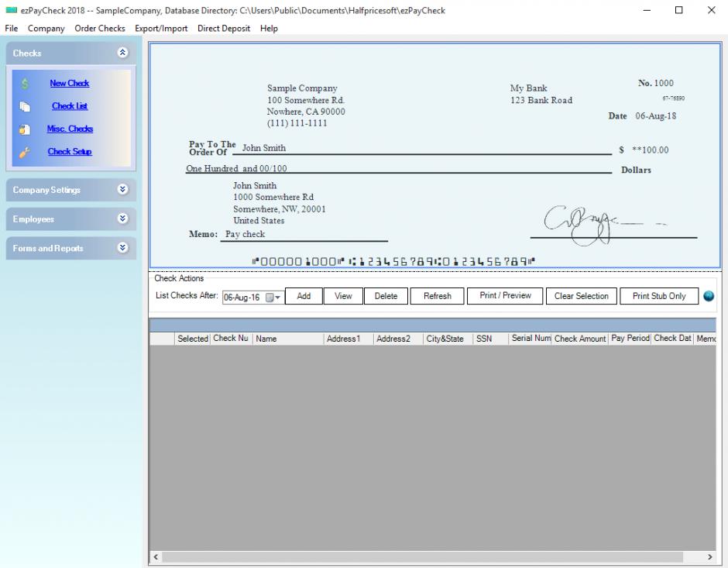Click the check date 06-Aug-18

click(x=655, y=115)
